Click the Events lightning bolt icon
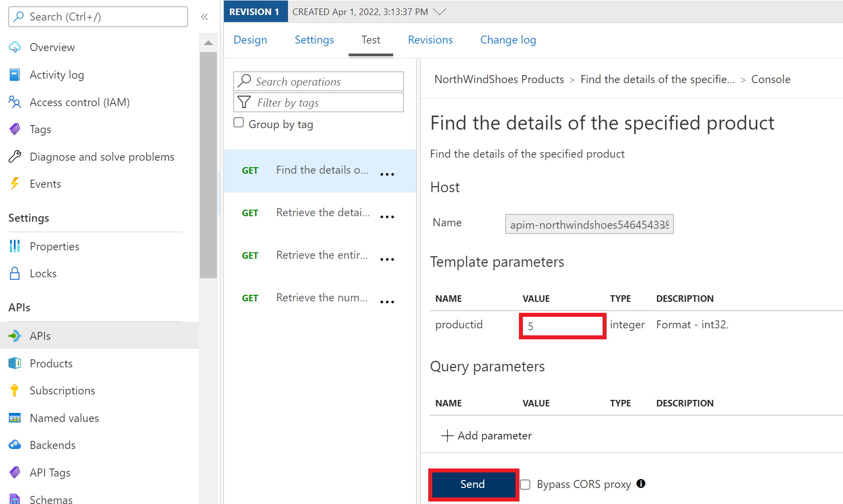The width and height of the screenshot is (843, 504). click(x=15, y=184)
